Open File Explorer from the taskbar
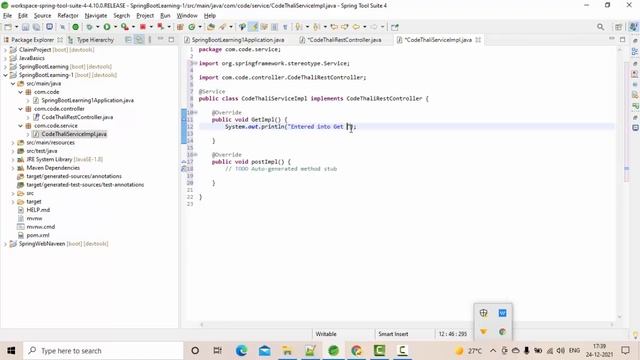The image size is (640, 360). tap(287, 351)
